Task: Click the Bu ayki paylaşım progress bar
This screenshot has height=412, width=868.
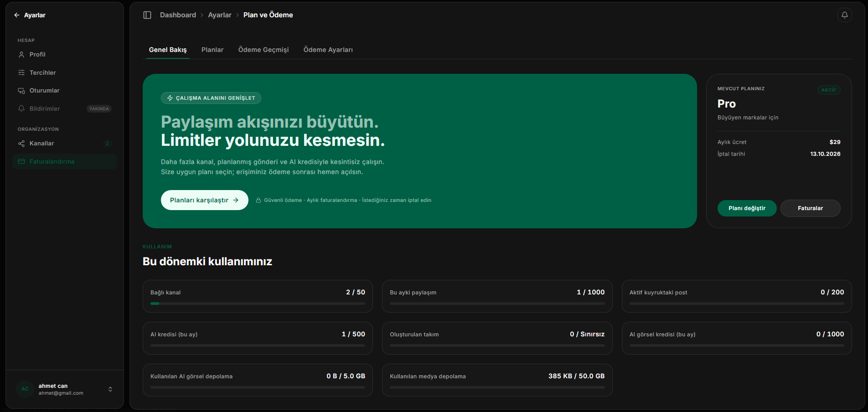Action: pyautogui.click(x=497, y=304)
